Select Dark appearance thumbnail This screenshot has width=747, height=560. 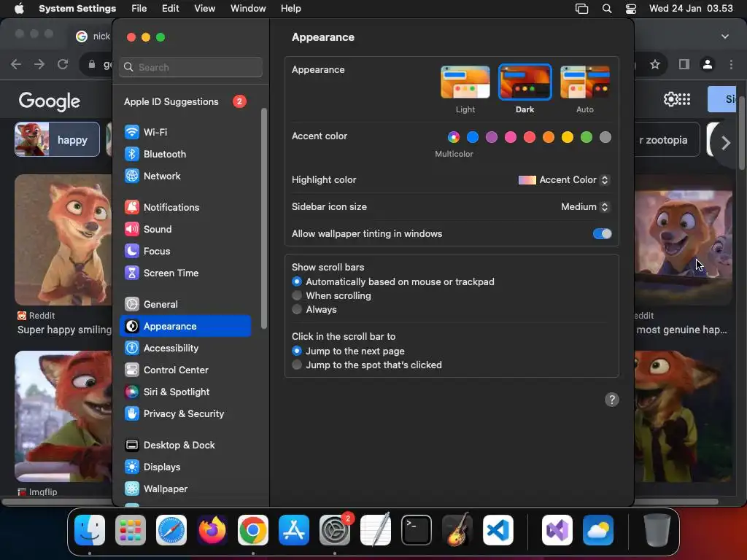(525, 82)
